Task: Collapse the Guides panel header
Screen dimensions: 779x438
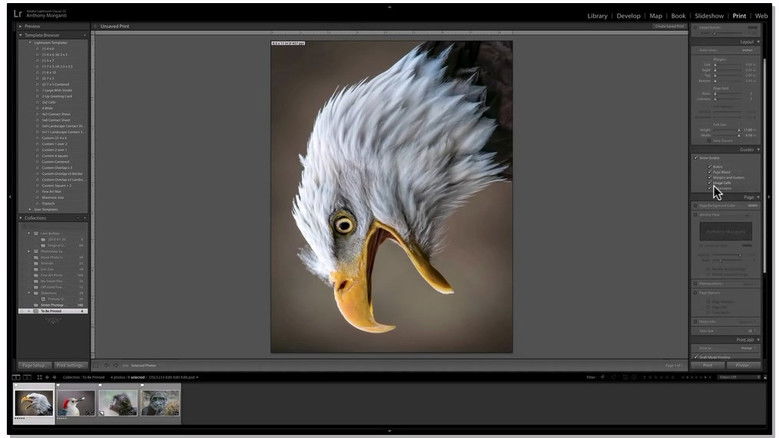Action: coord(745,148)
